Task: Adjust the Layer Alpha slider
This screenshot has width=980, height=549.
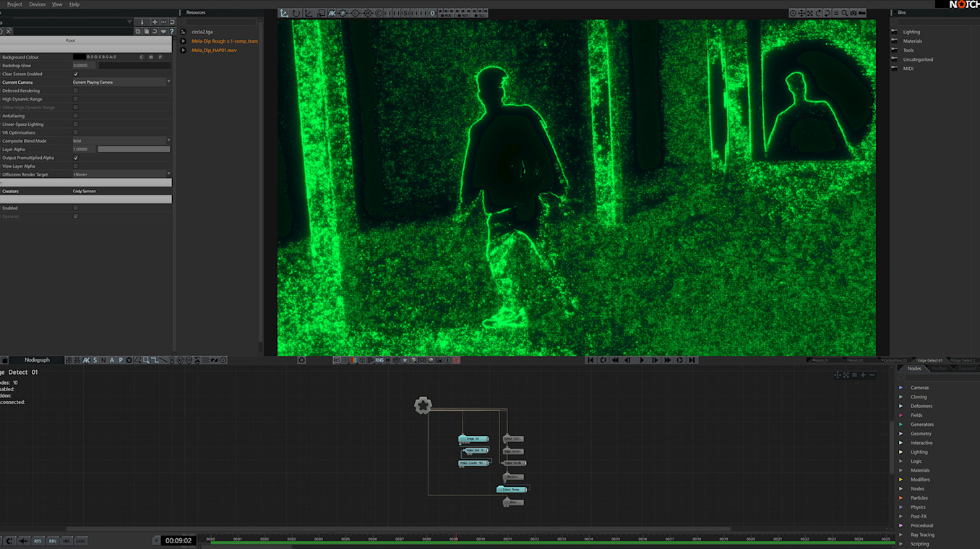Action: coord(134,150)
